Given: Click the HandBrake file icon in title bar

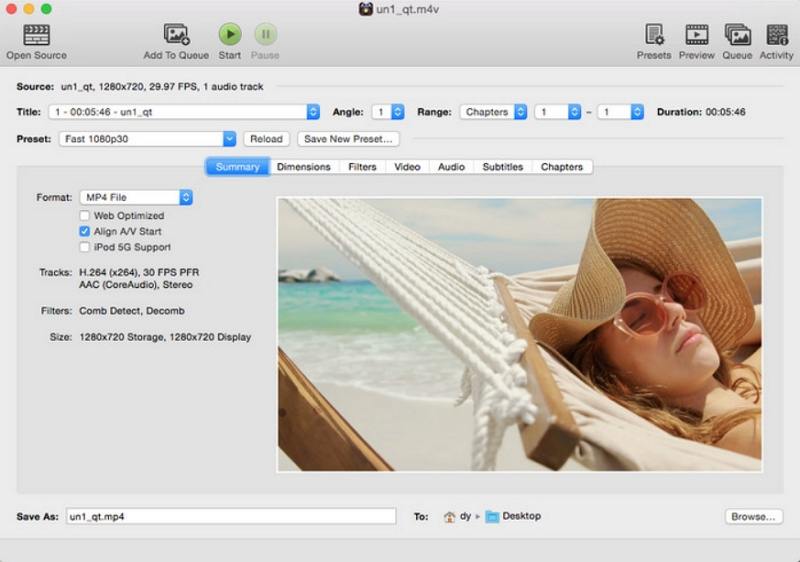Looking at the screenshot, I should (x=365, y=9).
